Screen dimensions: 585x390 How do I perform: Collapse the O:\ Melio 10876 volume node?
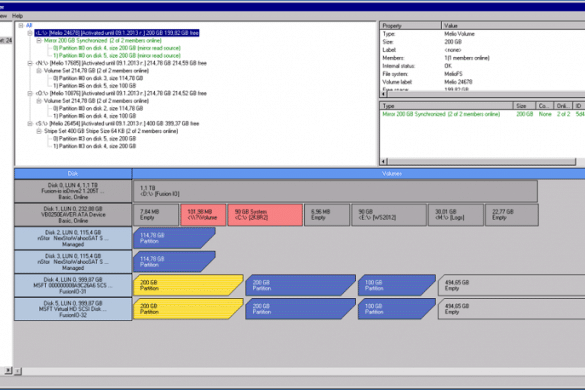tap(30, 93)
